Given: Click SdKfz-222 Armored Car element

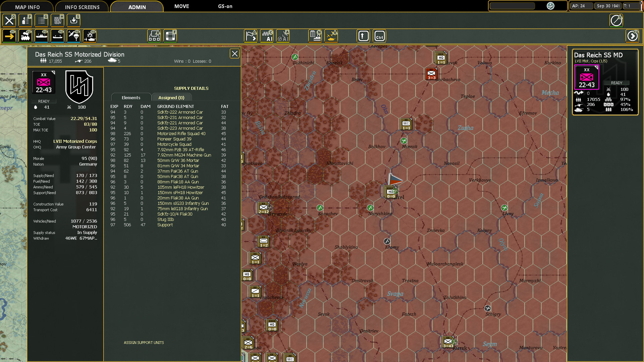Looking at the screenshot, I should pos(180,112).
